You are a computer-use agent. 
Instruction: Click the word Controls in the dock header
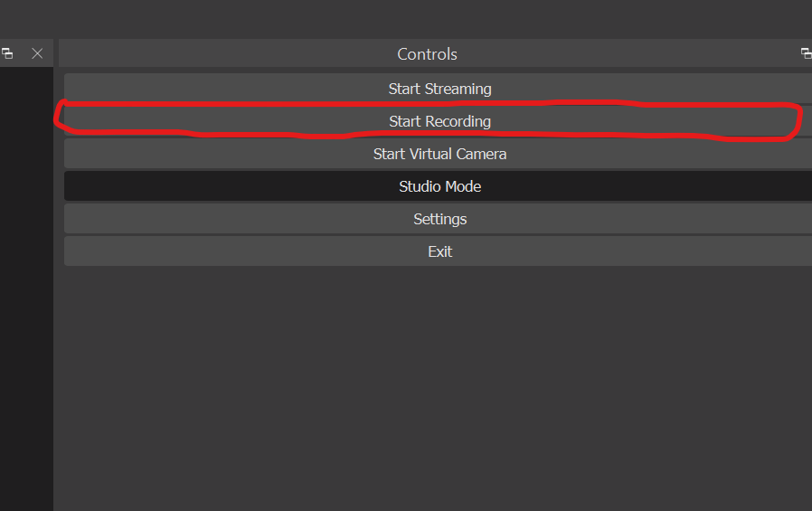(427, 54)
